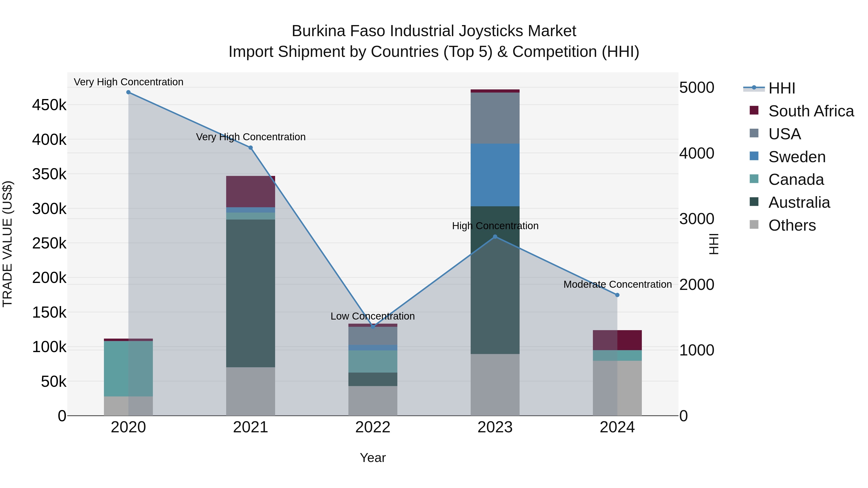The height and width of the screenshot is (488, 868).
Task: Select the Canada segment in 2022 bar
Action: tap(373, 361)
